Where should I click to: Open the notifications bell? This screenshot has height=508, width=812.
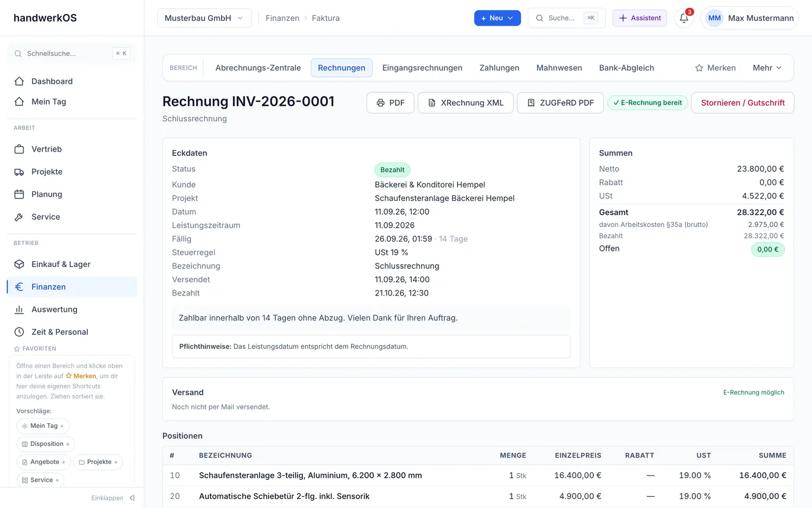click(x=684, y=18)
